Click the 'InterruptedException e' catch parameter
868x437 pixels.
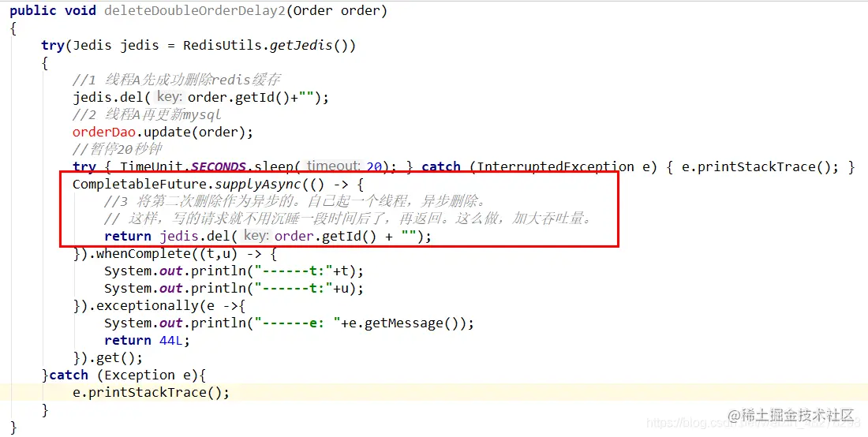pos(563,167)
